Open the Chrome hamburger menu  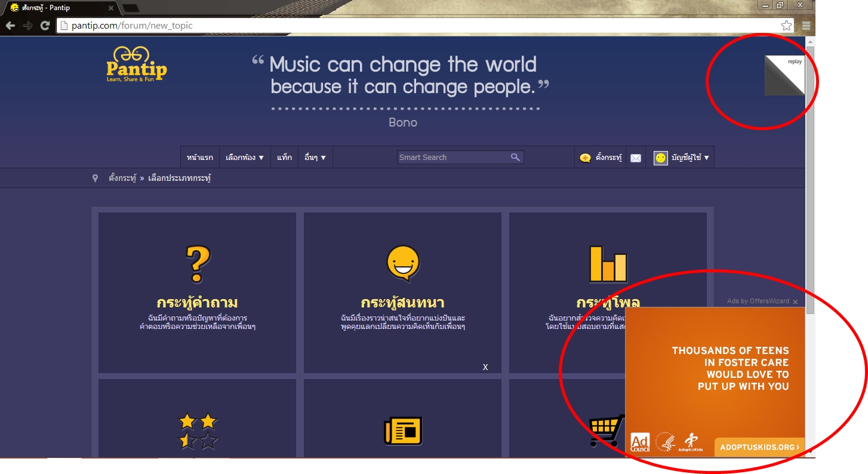point(806,26)
